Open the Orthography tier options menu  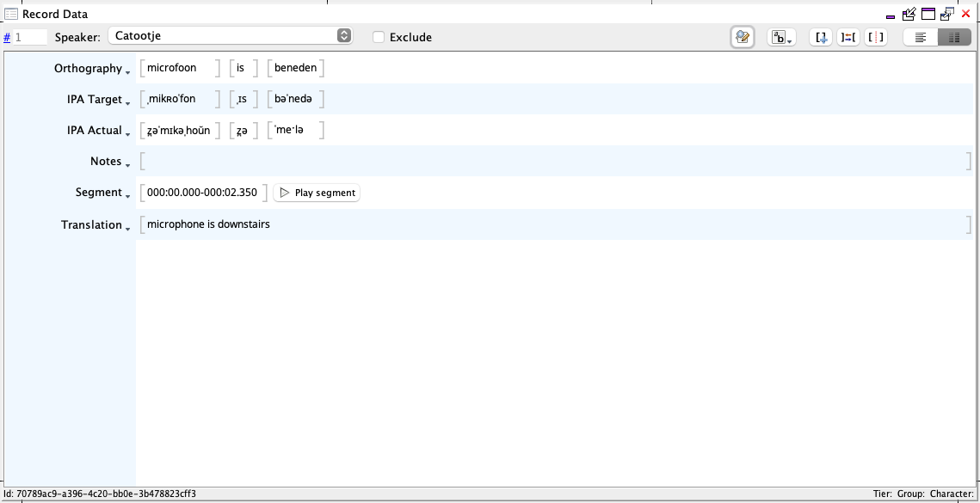coord(128,71)
